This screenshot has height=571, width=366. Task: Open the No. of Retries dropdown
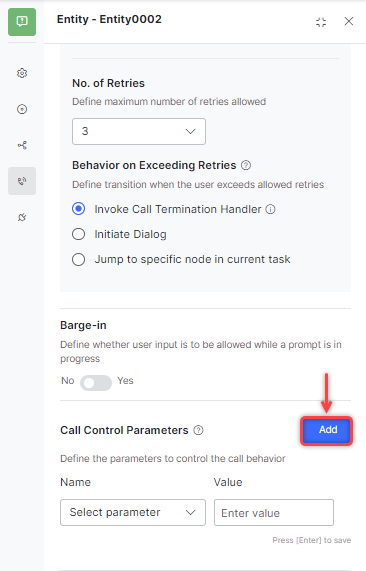coord(139,131)
